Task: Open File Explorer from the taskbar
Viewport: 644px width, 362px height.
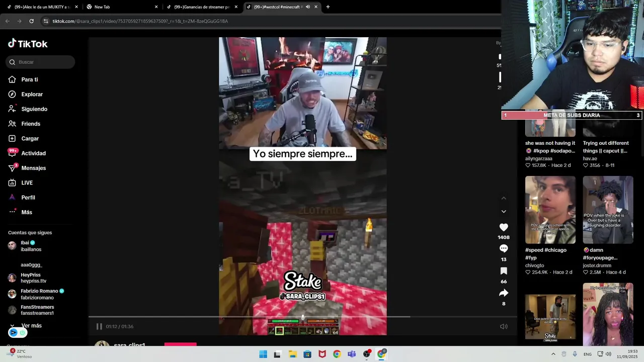Action: pos(292,354)
